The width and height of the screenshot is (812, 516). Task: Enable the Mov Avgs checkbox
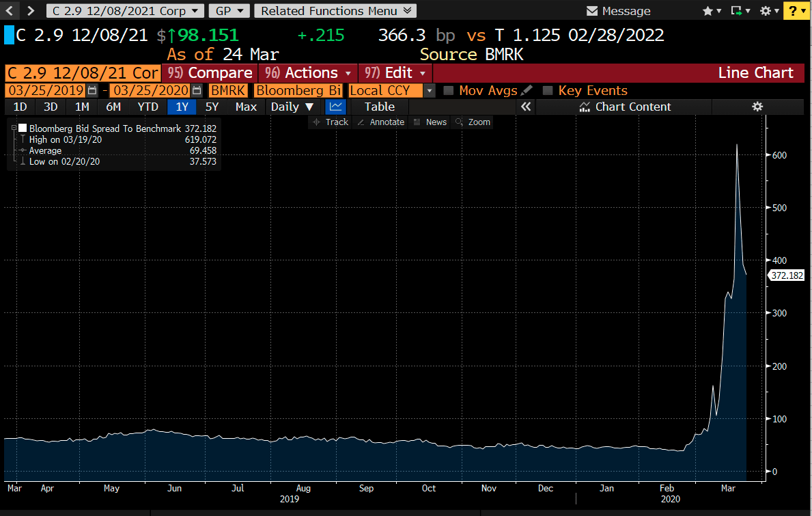(x=449, y=90)
